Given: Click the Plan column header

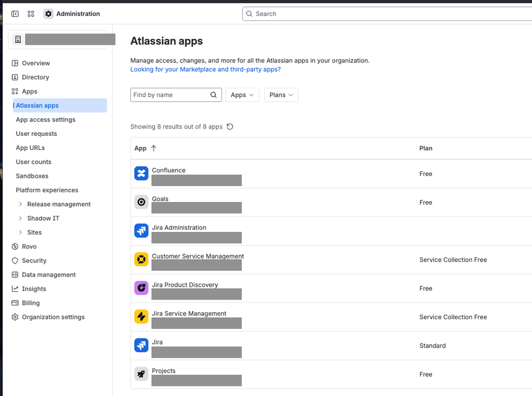Looking at the screenshot, I should click(426, 148).
